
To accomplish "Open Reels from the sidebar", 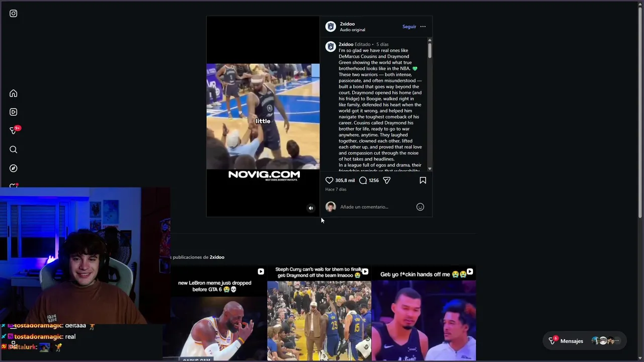I will (14, 112).
